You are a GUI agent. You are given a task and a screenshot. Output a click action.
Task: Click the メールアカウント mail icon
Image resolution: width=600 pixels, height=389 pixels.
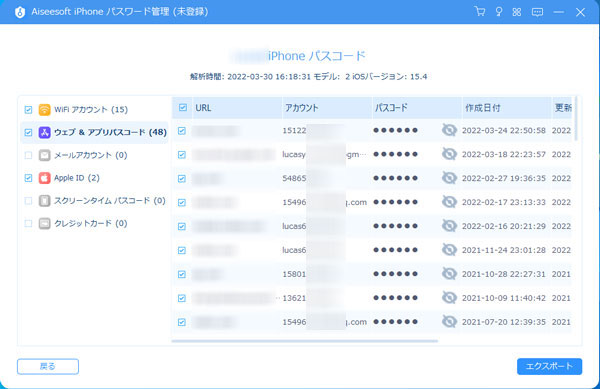(x=44, y=155)
